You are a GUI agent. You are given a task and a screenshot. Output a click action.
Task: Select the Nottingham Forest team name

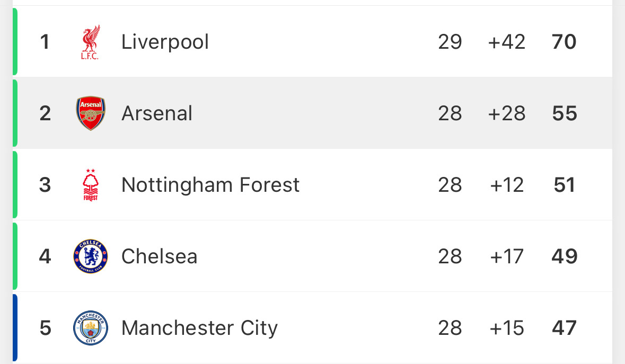click(210, 185)
